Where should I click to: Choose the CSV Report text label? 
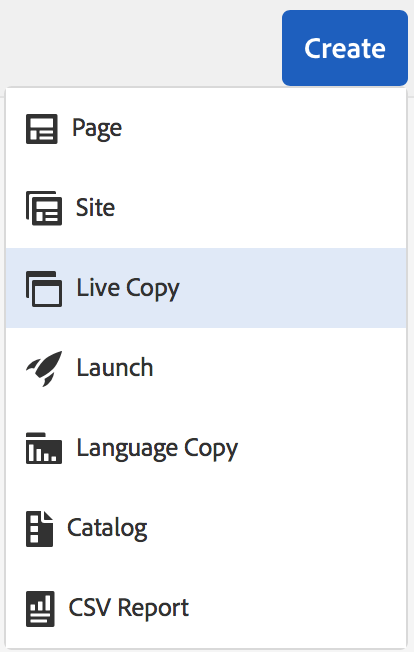[x=128, y=608]
